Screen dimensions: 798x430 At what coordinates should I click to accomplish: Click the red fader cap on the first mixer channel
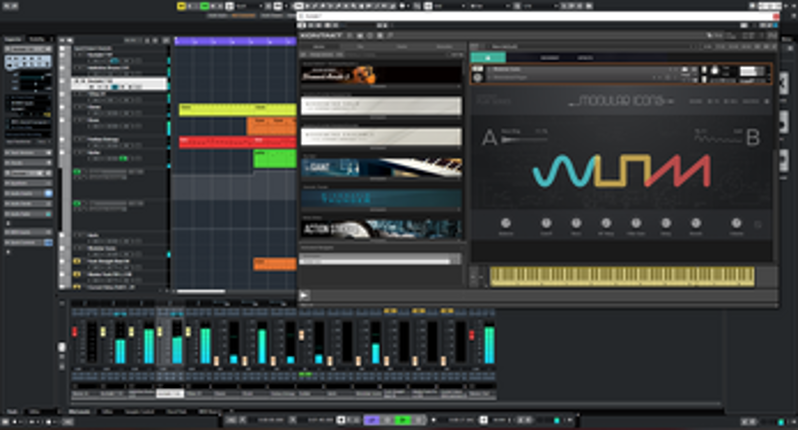pos(75,332)
